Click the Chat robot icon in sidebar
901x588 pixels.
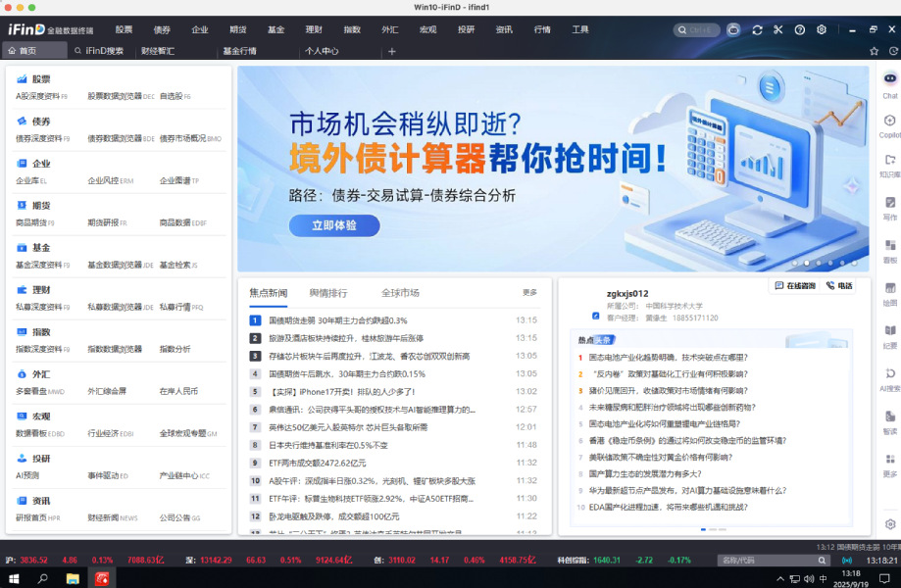pos(889,82)
